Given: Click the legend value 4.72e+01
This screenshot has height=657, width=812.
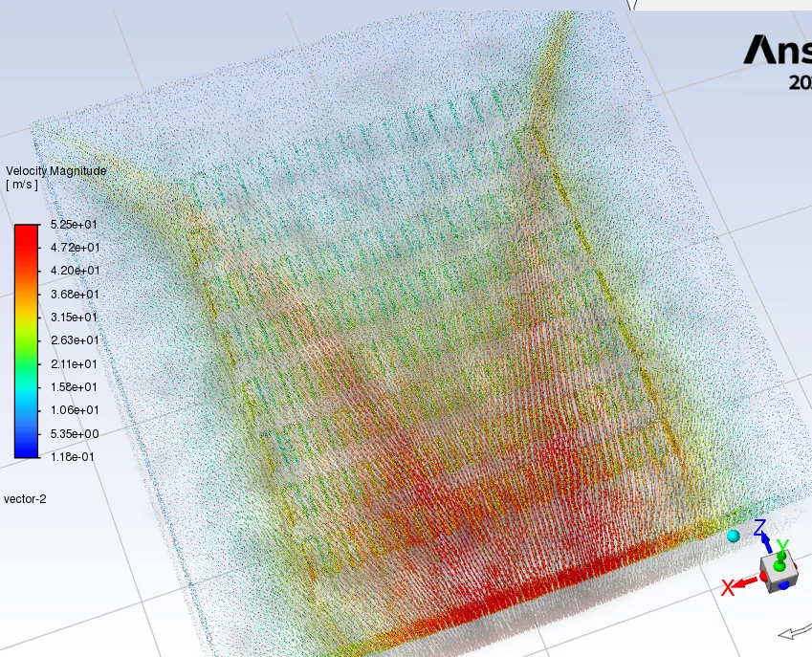Looking at the screenshot, I should tap(76, 248).
